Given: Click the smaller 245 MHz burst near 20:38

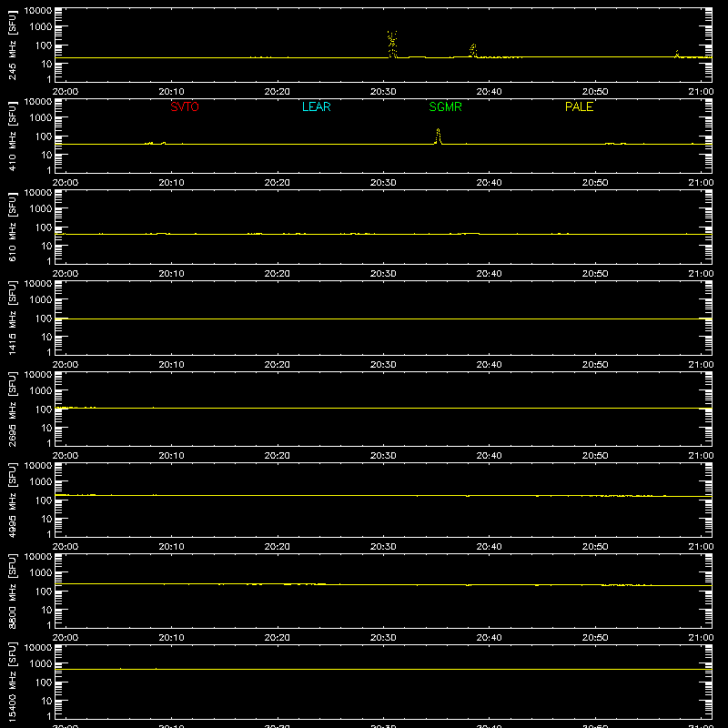Looking at the screenshot, I should coord(473,50).
